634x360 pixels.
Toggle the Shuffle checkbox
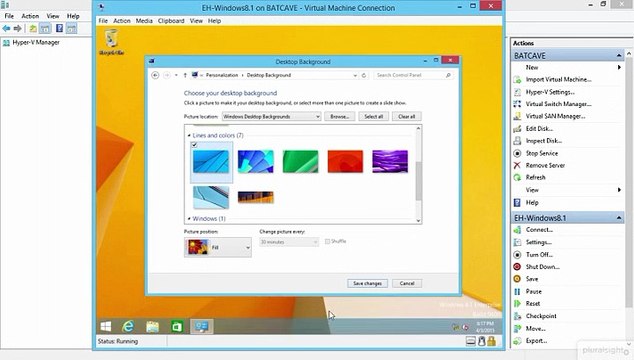[x=328, y=241]
